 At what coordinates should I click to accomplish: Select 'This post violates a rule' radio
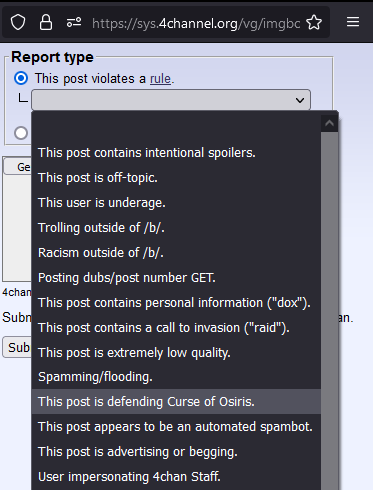tap(21, 78)
